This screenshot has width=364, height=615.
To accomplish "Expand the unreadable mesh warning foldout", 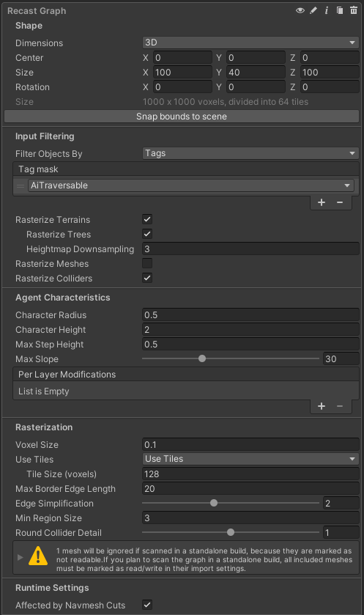I will [x=21, y=557].
